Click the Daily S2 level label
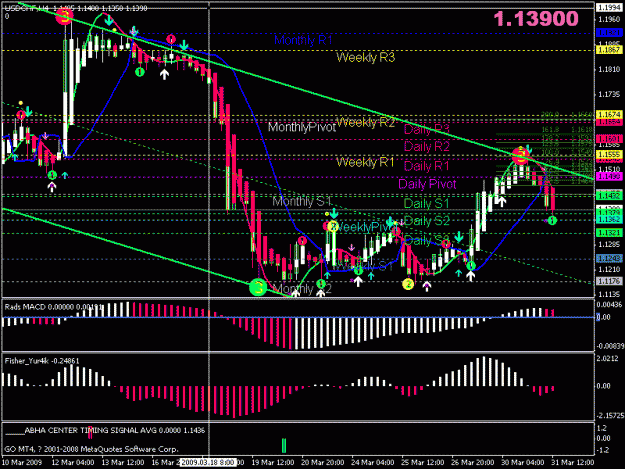Screen dimensions: 625x469 point(427,221)
